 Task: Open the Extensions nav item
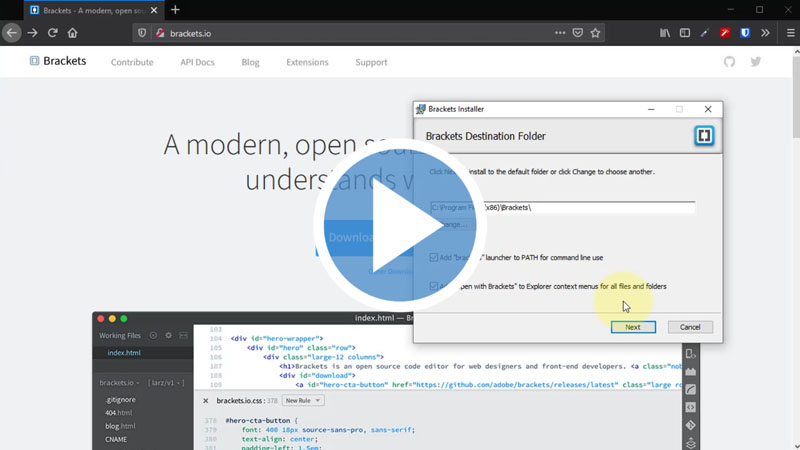coord(307,62)
